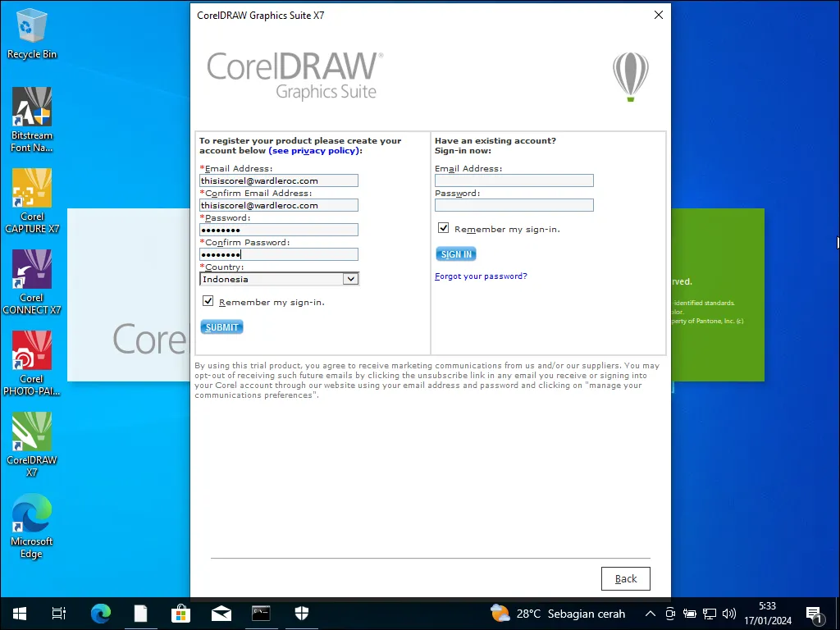
Task: Uncheck Remember my sign-in under registration form
Action: 208,302
